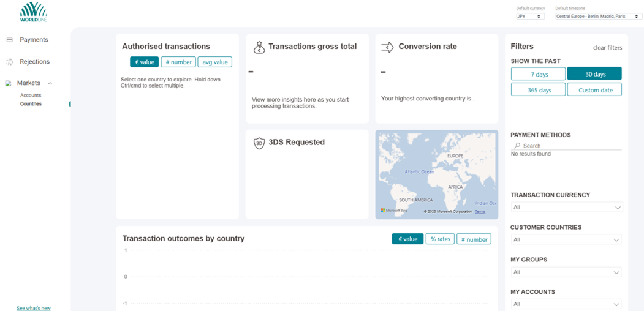644x311 pixels.
Task: Select avg value in Authorised transactions
Action: 215,62
